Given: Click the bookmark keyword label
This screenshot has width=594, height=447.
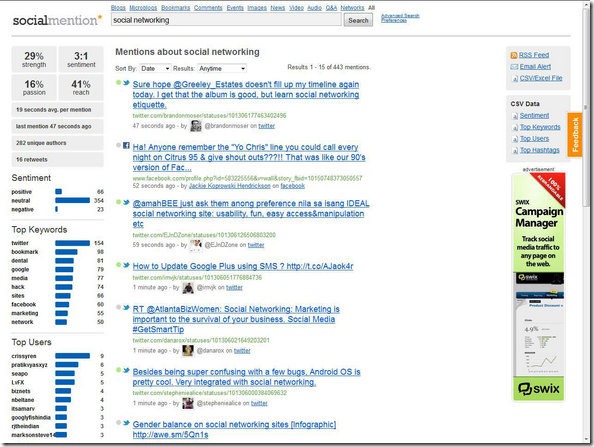Looking at the screenshot, I should (x=25, y=252).
